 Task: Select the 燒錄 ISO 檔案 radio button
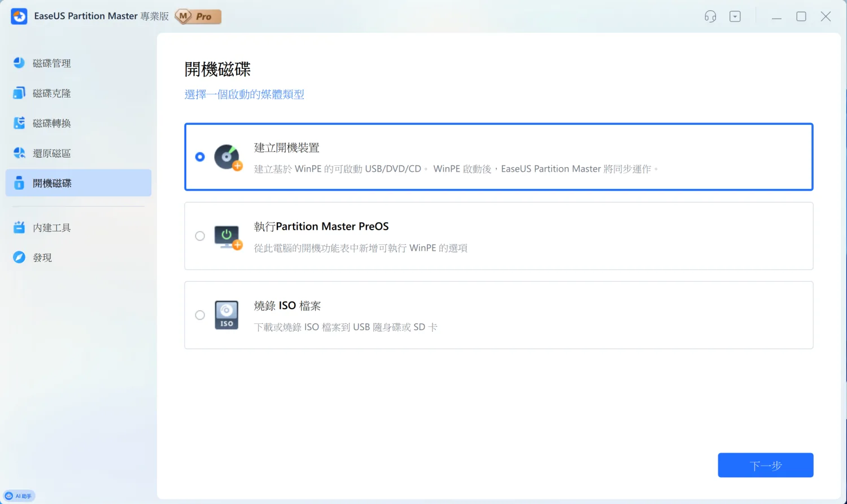(x=200, y=315)
